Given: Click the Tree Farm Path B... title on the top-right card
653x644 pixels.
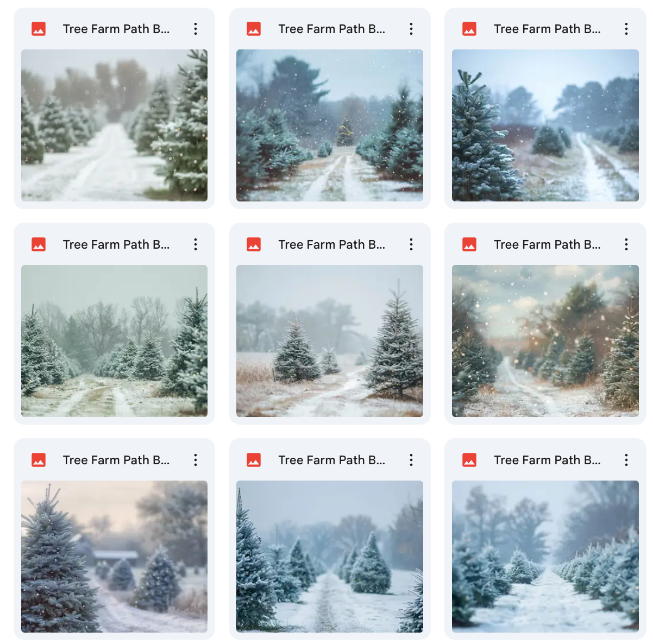Looking at the screenshot, I should (547, 29).
